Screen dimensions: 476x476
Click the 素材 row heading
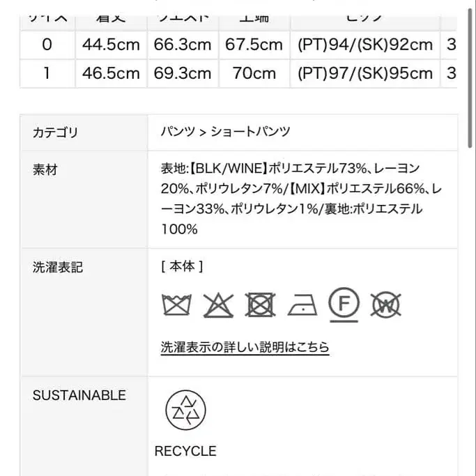pyautogui.click(x=45, y=169)
